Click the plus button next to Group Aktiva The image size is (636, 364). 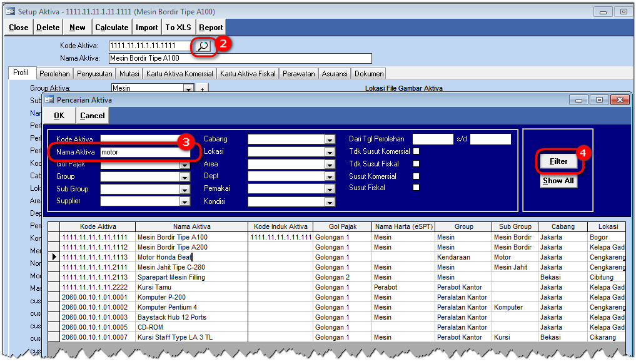202,89
